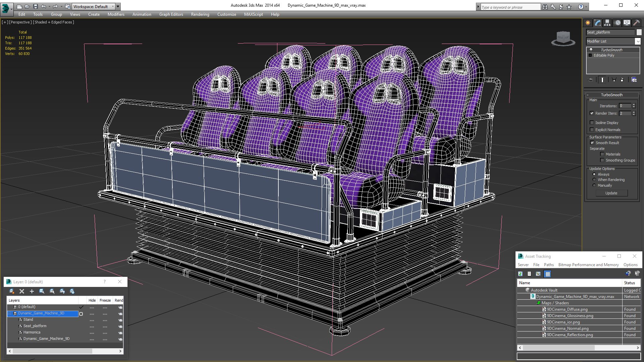
Task: Click the save file icon in title bar
Action: pyautogui.click(x=36, y=6)
